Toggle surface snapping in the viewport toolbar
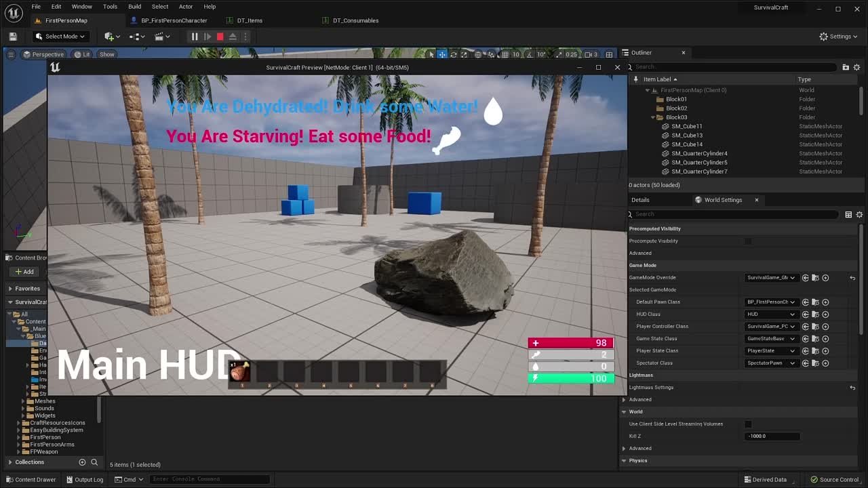The image size is (868, 488). pos(492,54)
